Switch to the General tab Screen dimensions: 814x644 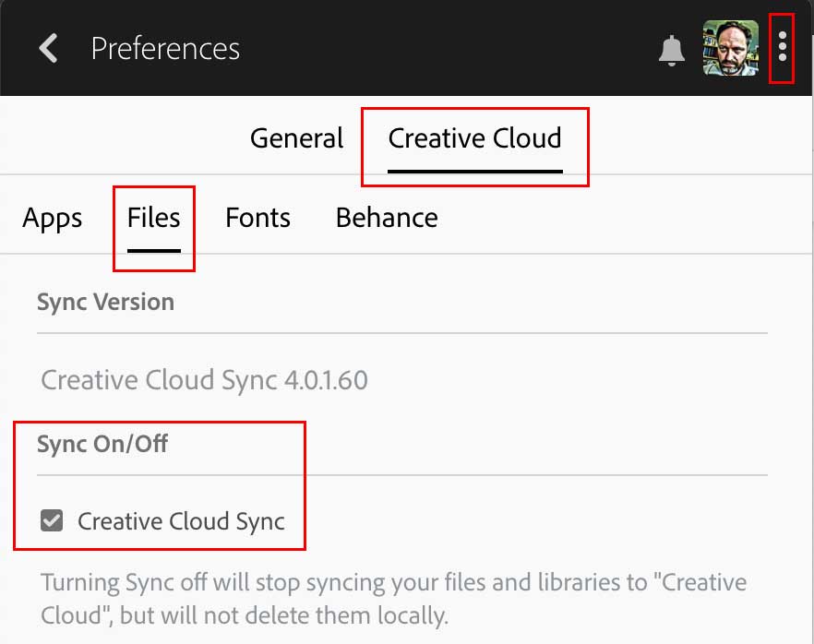click(x=296, y=138)
